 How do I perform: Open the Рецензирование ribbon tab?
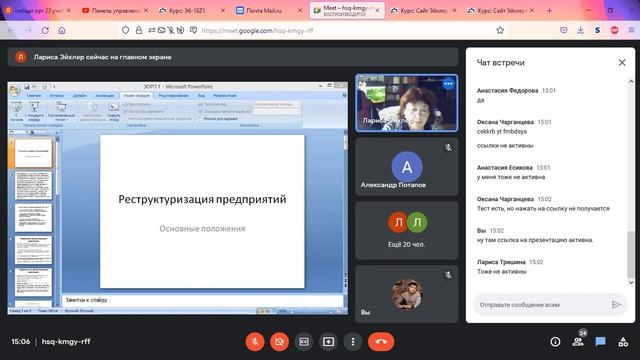click(x=173, y=96)
